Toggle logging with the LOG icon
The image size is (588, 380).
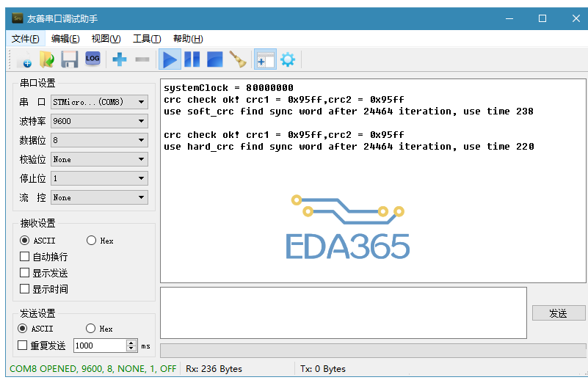pos(92,59)
